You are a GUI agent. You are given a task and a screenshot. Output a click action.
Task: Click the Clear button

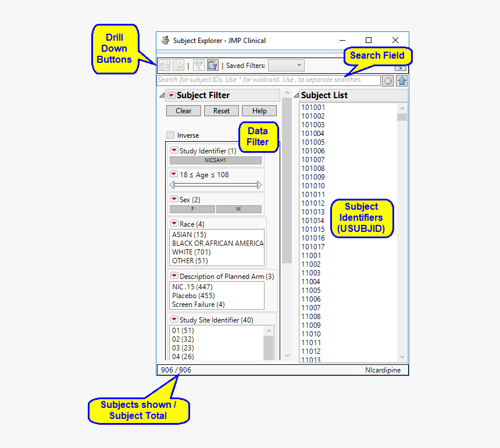point(183,110)
